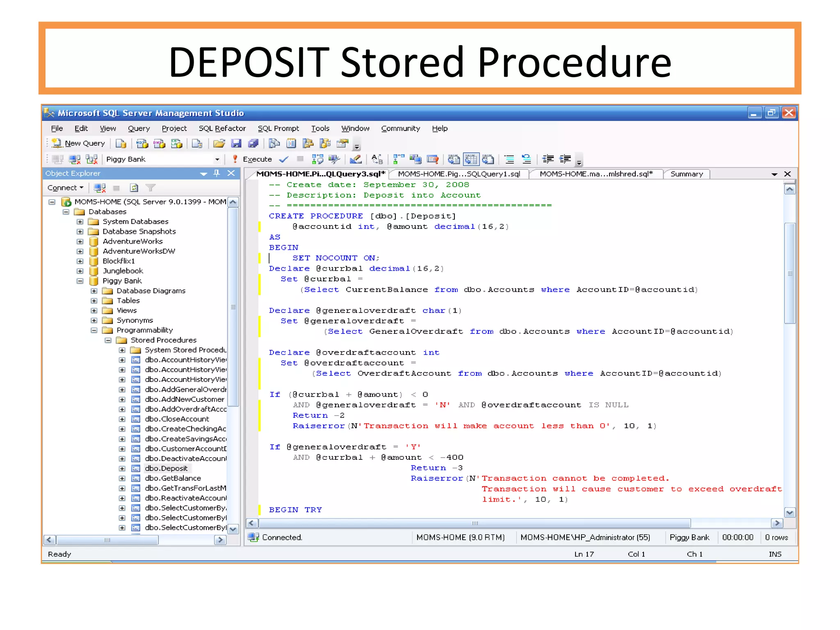
Task: Collapse the Programmability folder
Action: (x=94, y=330)
